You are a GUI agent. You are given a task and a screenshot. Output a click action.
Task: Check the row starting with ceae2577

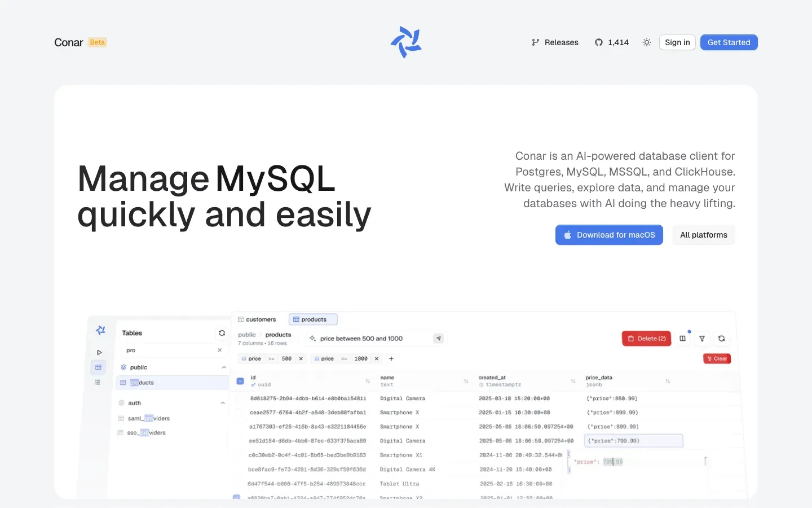239,413
